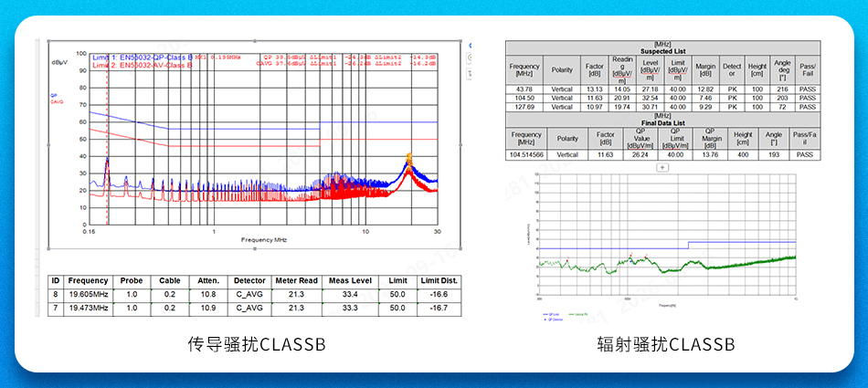Click the 43.78 frequency cell
The width and height of the screenshot is (868, 388).
click(x=524, y=89)
